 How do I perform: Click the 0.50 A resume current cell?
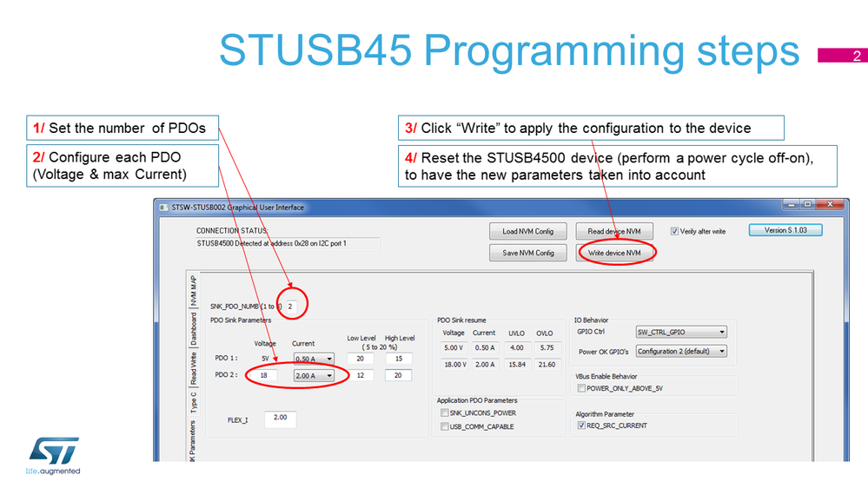[485, 347]
